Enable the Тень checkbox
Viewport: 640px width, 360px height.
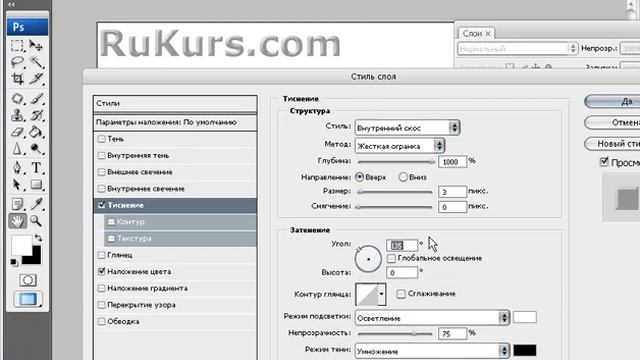102,139
